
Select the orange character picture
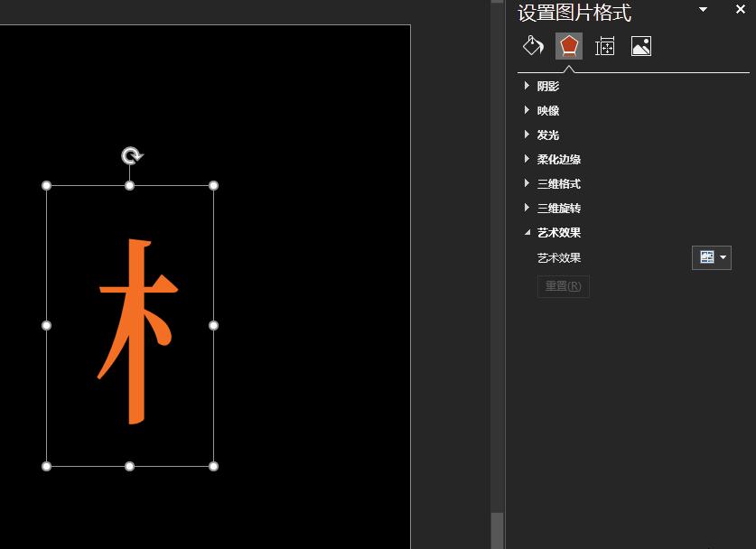click(x=131, y=325)
